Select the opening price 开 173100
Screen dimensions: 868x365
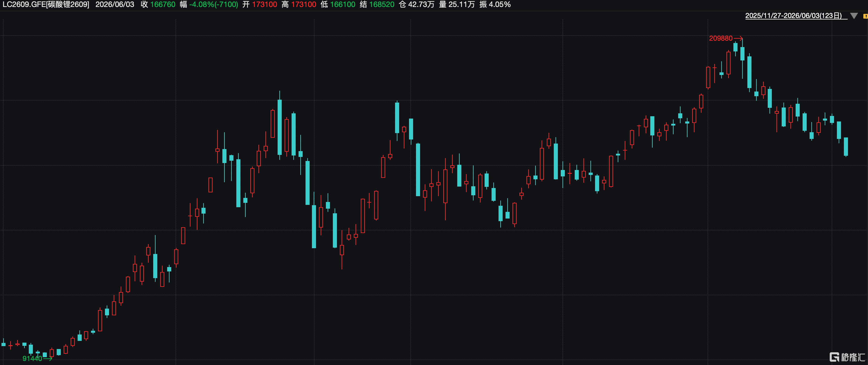click(x=260, y=4)
